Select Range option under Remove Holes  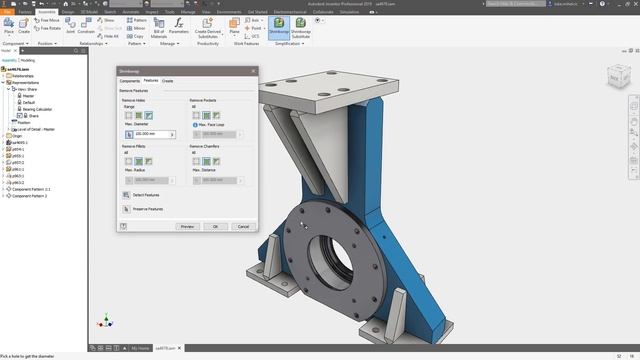149,116
